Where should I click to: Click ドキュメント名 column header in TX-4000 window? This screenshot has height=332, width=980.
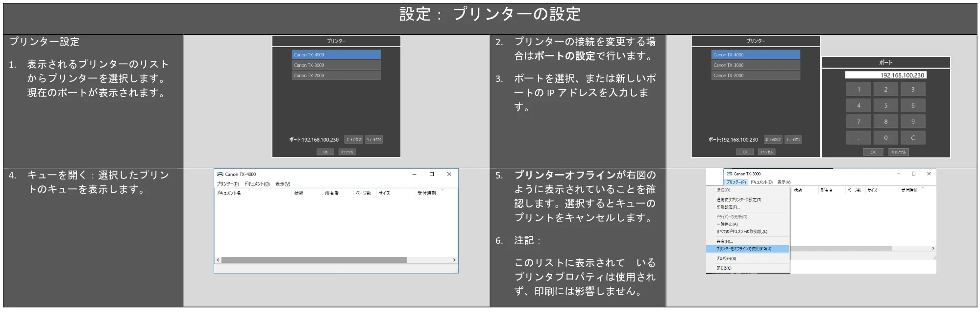click(229, 193)
